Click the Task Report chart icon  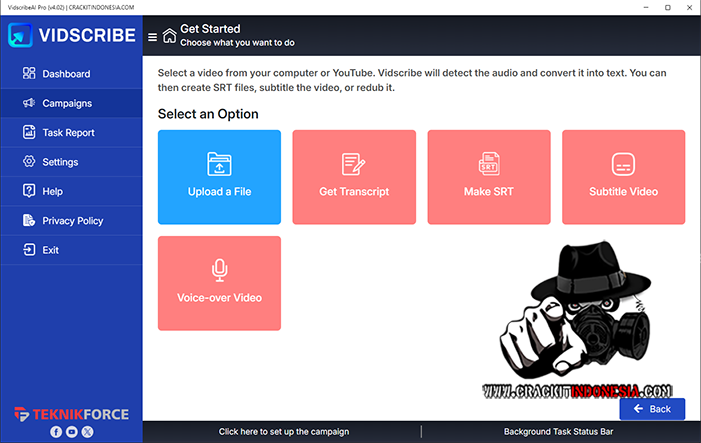coord(29,132)
